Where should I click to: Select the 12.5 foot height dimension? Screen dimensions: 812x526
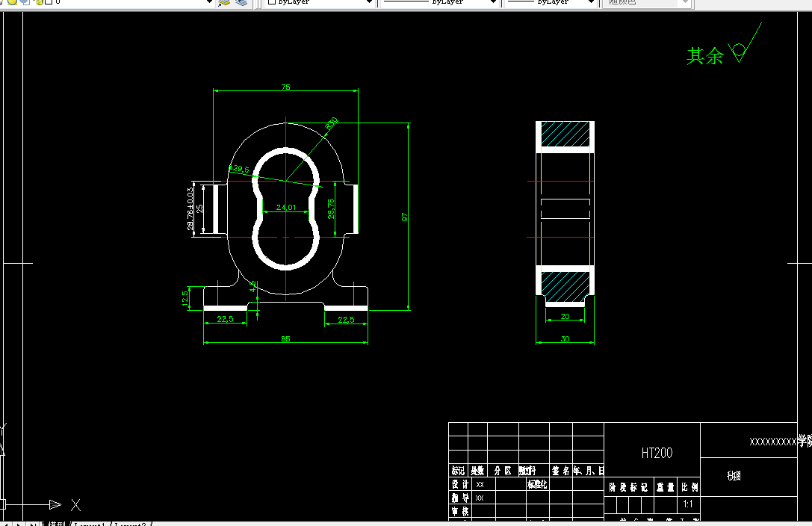pyautogui.click(x=185, y=298)
